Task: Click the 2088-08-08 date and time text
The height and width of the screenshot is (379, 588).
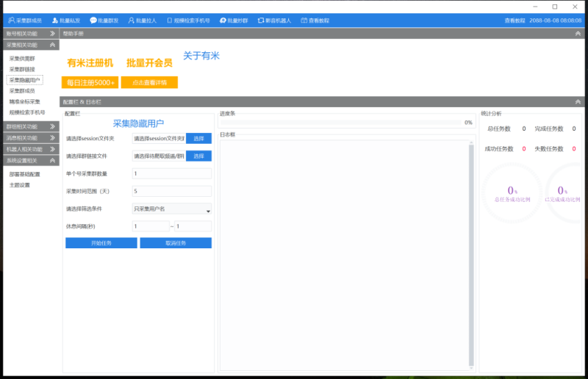Action: pyautogui.click(x=556, y=21)
